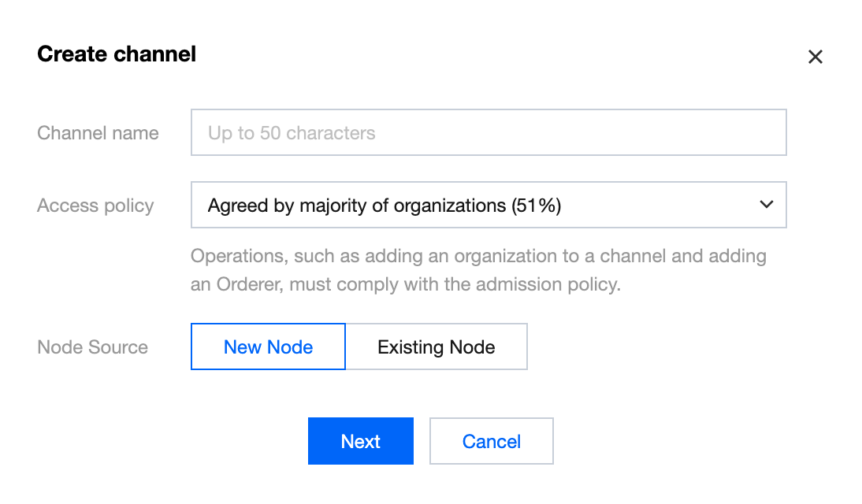Click the Channel name label
Screen dimensions: 862x504
pyautogui.click(x=98, y=133)
